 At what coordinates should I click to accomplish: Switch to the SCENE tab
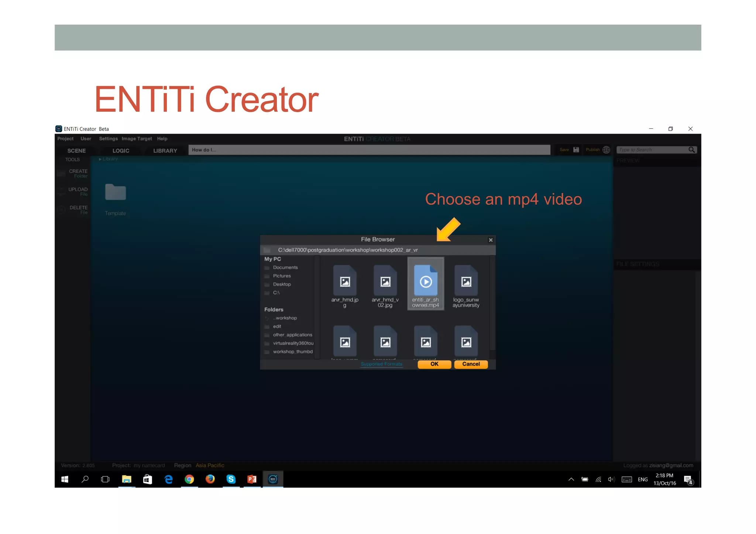click(76, 151)
